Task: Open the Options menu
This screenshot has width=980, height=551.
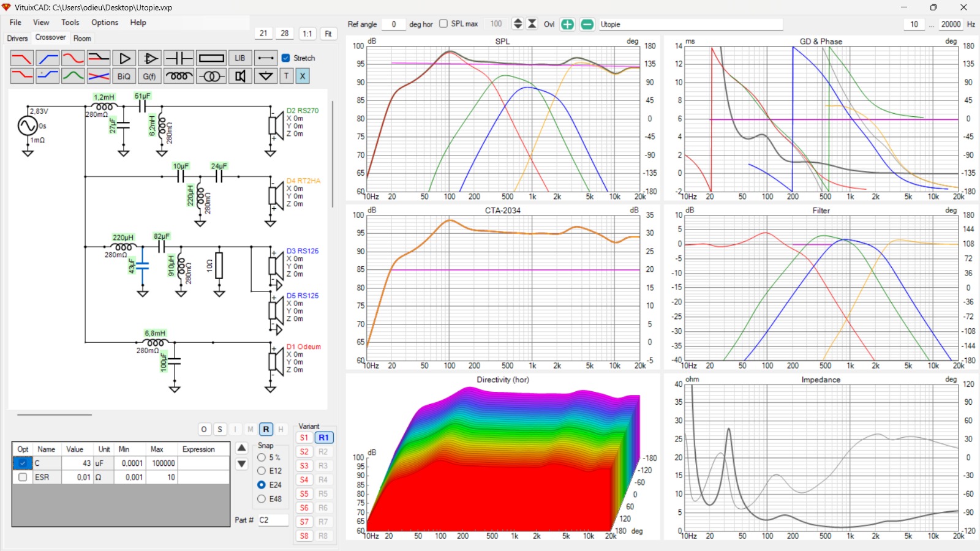Action: (105, 23)
